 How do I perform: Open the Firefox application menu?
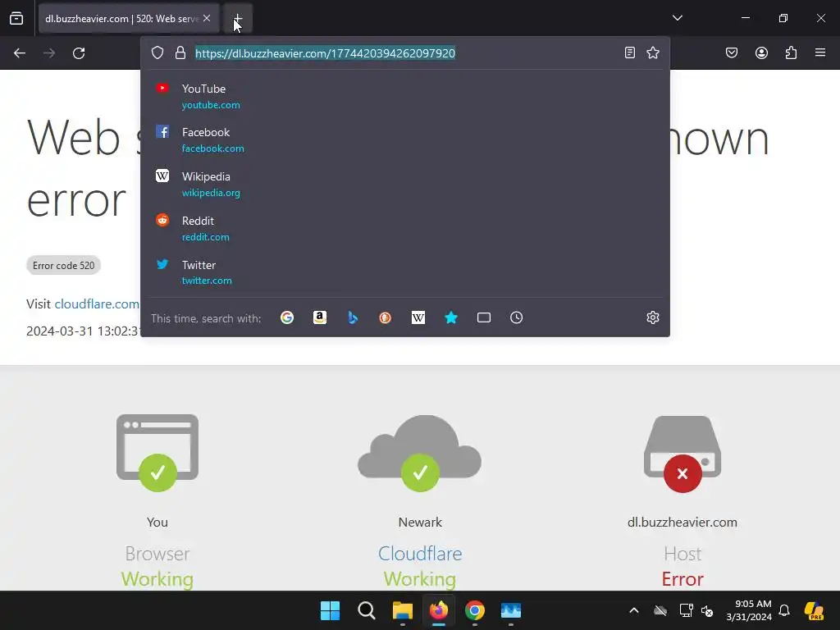point(820,52)
